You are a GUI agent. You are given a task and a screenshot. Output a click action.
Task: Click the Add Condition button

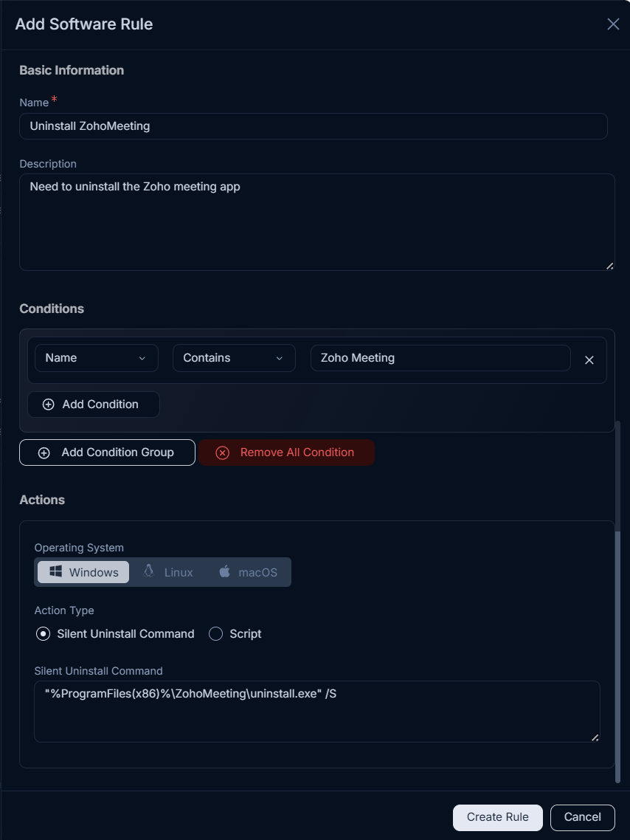(94, 404)
